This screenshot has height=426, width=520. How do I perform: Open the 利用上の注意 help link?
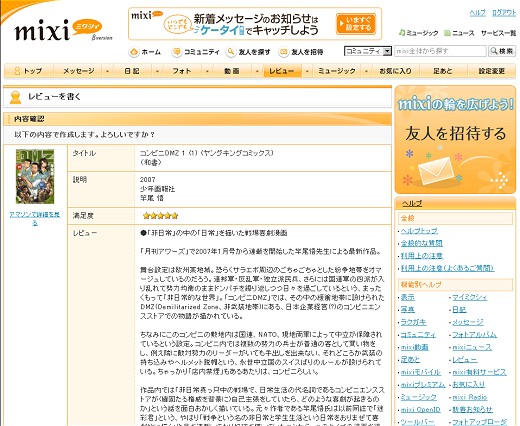[x=422, y=256]
